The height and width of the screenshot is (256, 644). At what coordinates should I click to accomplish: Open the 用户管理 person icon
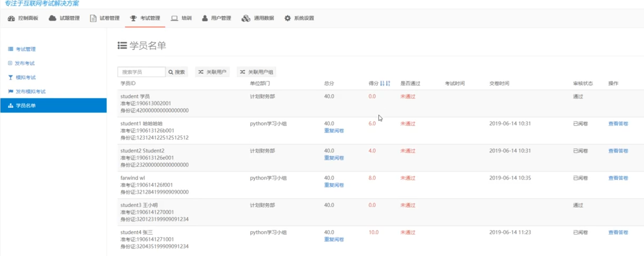click(x=205, y=18)
